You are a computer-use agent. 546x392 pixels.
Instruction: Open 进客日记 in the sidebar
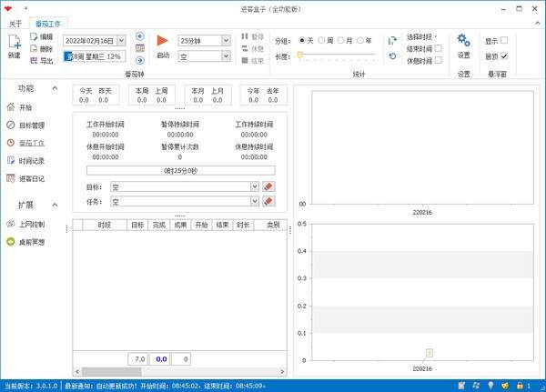31,178
